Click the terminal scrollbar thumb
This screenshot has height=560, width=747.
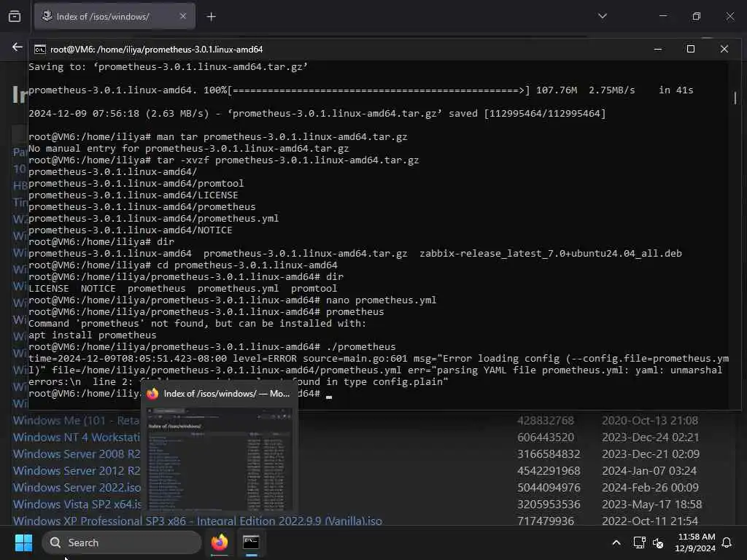(x=735, y=98)
